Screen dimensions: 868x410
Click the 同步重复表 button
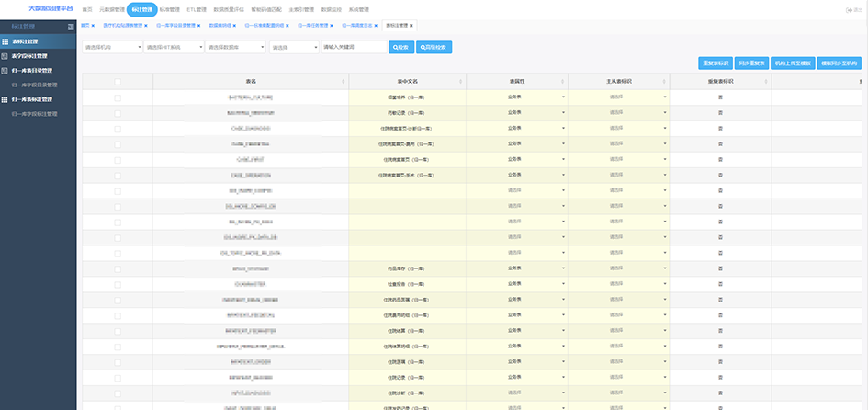751,63
